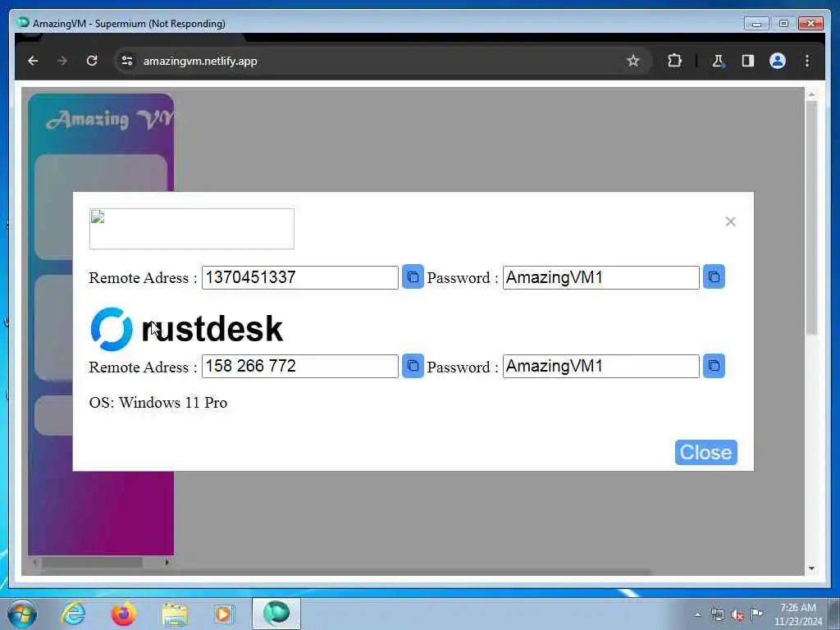Screen dimensions: 840x630
Task: Launch Firefox from the taskbar
Action: [123, 614]
